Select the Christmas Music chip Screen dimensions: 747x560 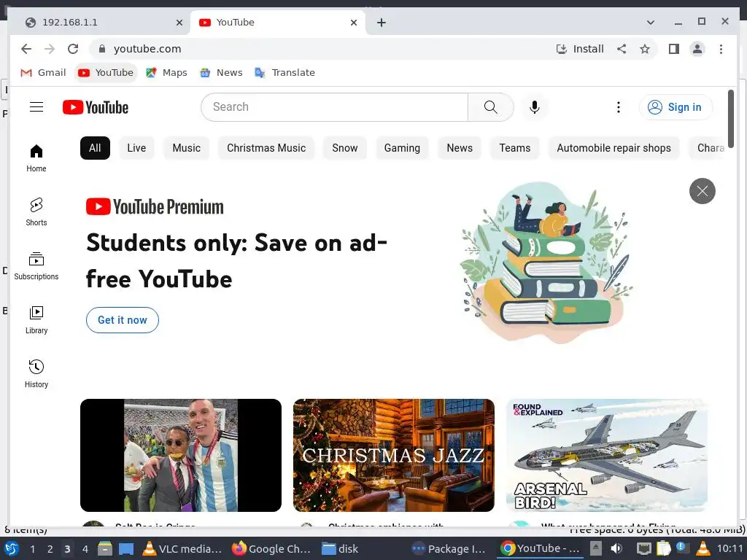tap(266, 148)
